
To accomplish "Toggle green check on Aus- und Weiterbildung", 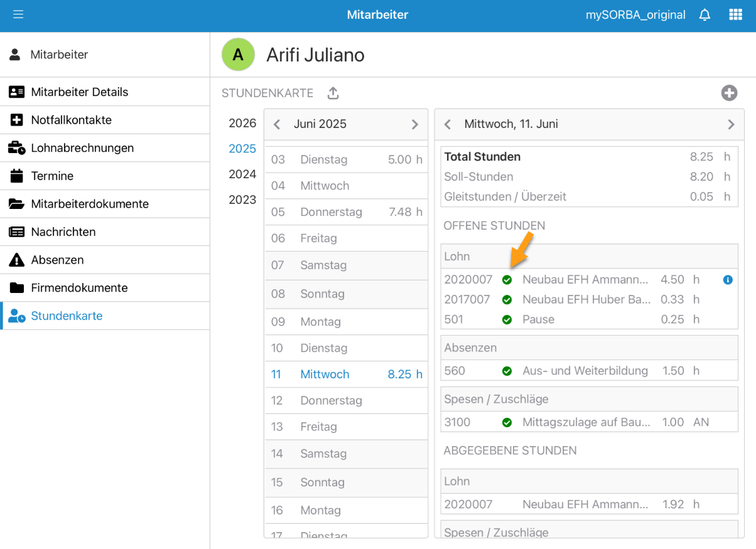I will tap(507, 371).
